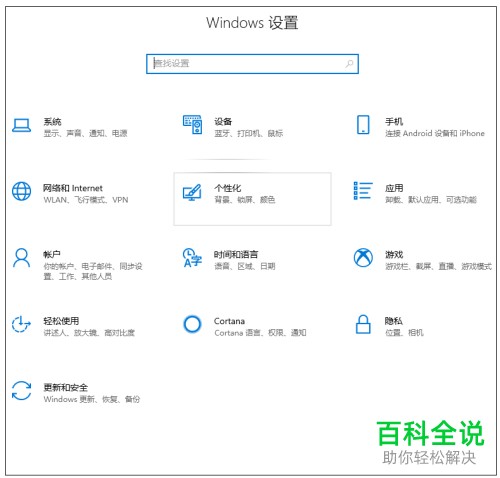
Task: Click the System (系统) laptop icon
Action: tap(22, 126)
